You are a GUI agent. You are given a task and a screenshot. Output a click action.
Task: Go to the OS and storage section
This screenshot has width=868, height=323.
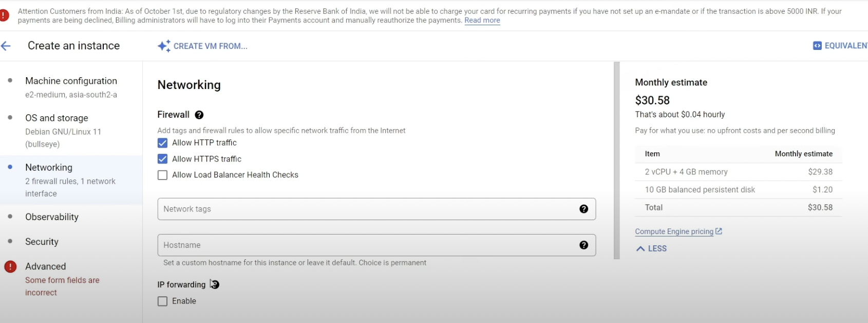coord(56,118)
